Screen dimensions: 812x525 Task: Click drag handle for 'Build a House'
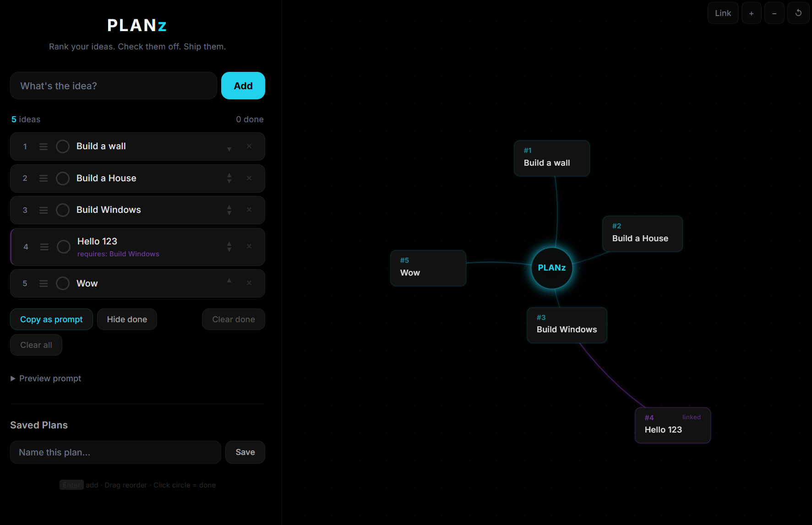[x=44, y=179]
